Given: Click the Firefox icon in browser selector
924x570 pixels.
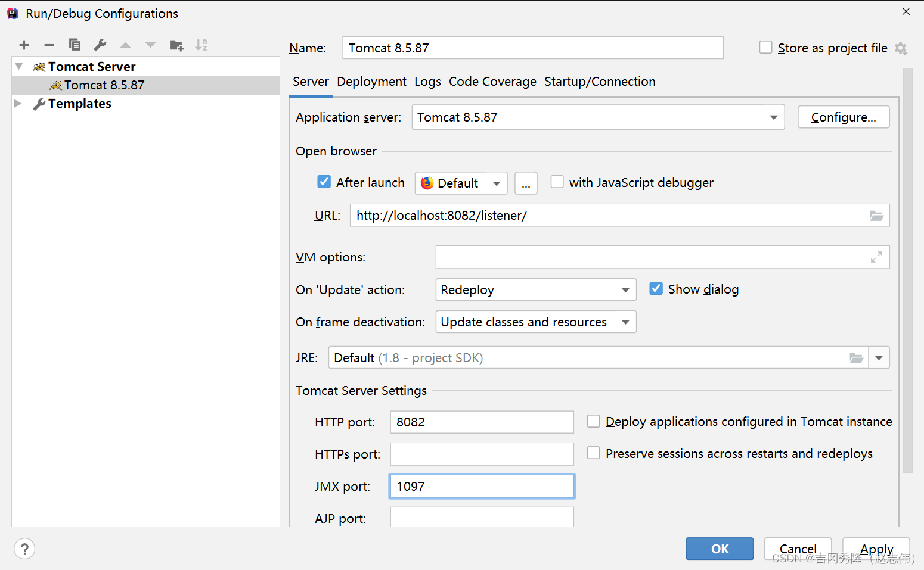Looking at the screenshot, I should click(x=427, y=183).
